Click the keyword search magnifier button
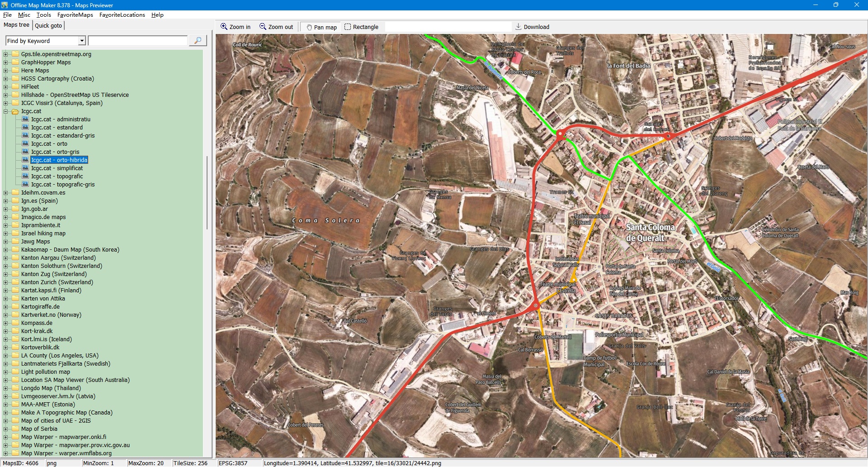This screenshot has width=868, height=467. (x=198, y=41)
